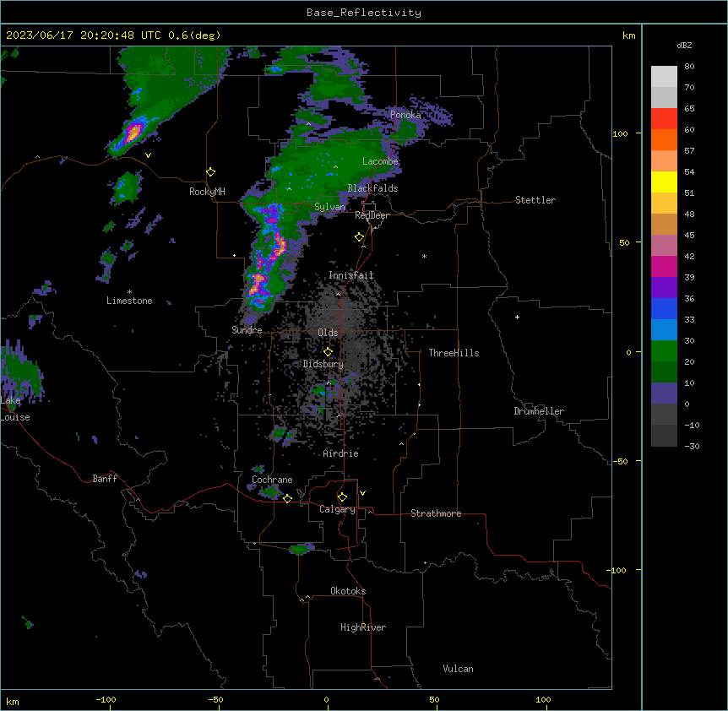Click the ThreeHills town label
The height and width of the screenshot is (711, 728).
454,353
